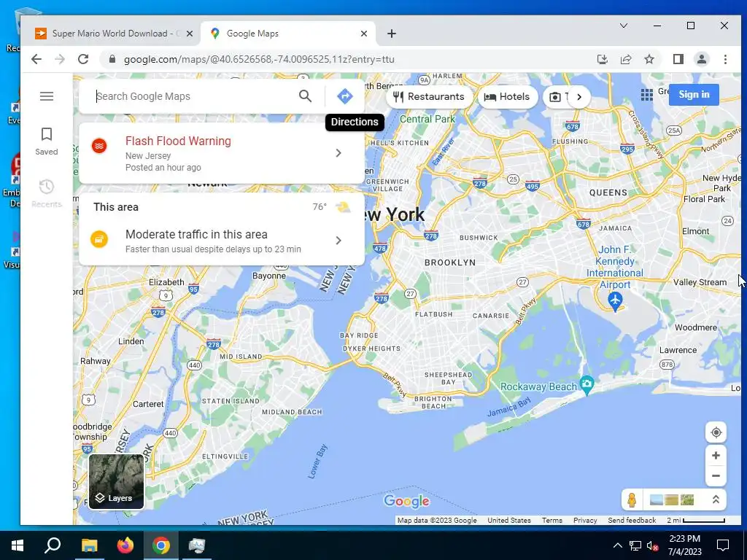Show more category chips with arrow
This screenshot has height=560, width=747.
point(578,97)
